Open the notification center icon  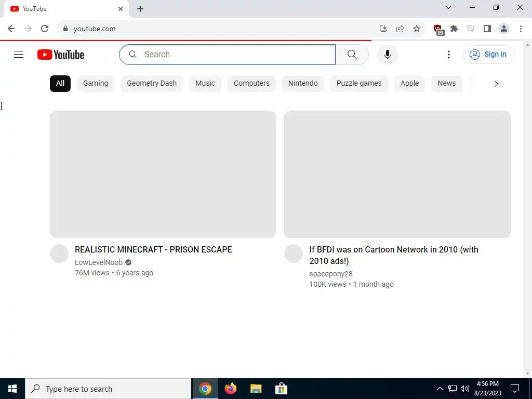pos(515,389)
